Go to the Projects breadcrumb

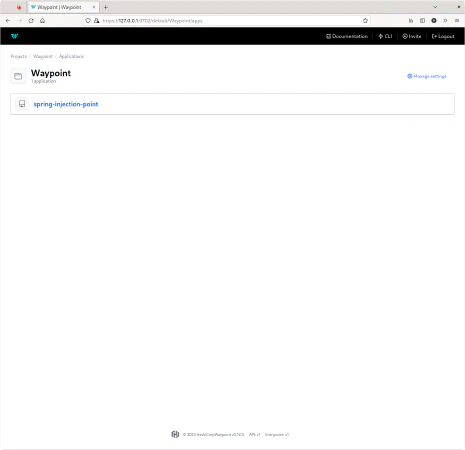tap(19, 56)
